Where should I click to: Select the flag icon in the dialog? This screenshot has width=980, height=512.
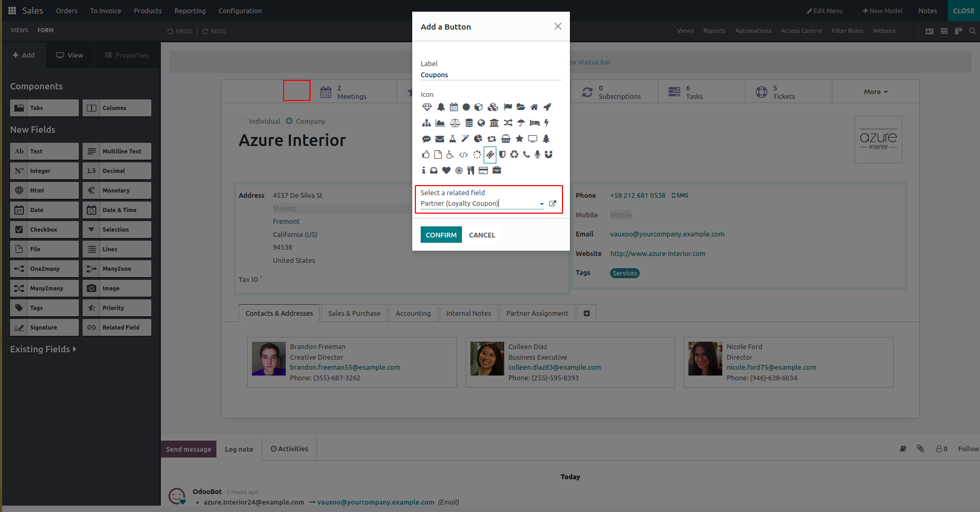click(x=508, y=107)
